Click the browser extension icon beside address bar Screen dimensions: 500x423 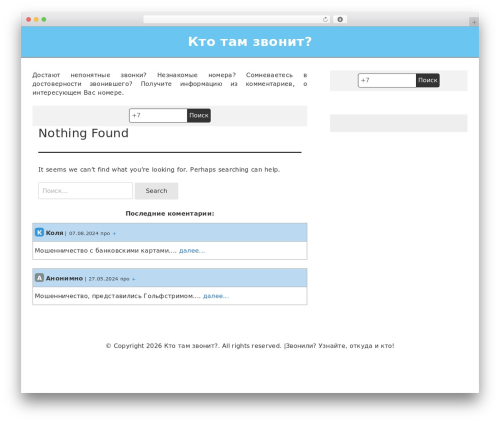[x=340, y=19]
